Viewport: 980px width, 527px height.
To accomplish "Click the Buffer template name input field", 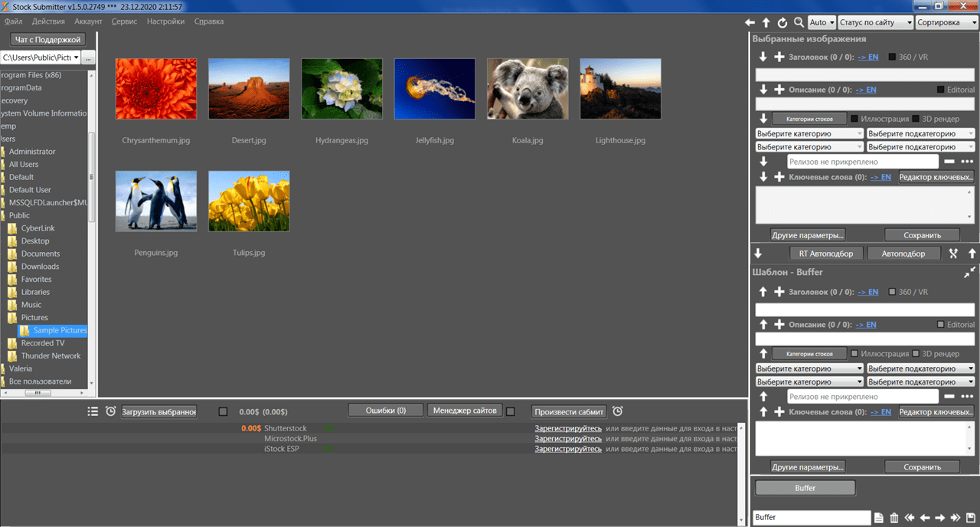I will pos(812,518).
